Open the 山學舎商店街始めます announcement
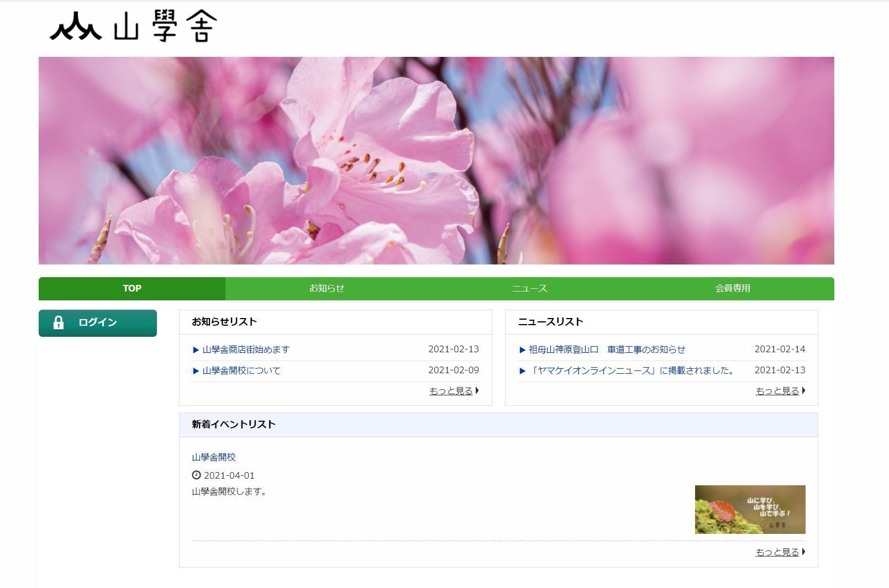Image resolution: width=889 pixels, height=588 pixels. [246, 349]
